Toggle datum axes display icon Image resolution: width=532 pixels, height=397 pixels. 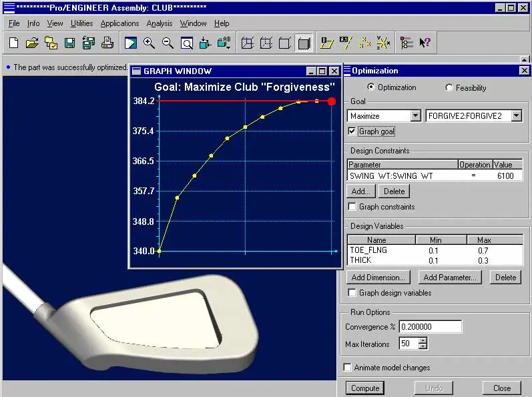346,43
